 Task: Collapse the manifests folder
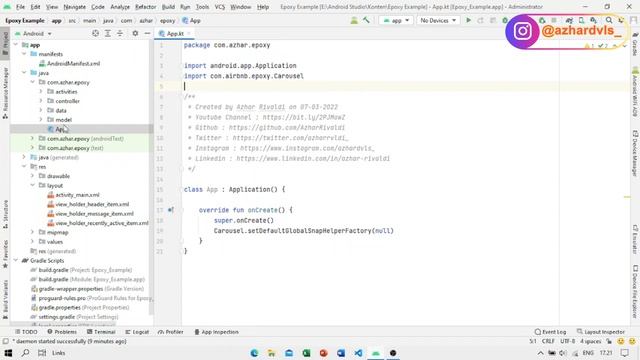[x=24, y=54]
